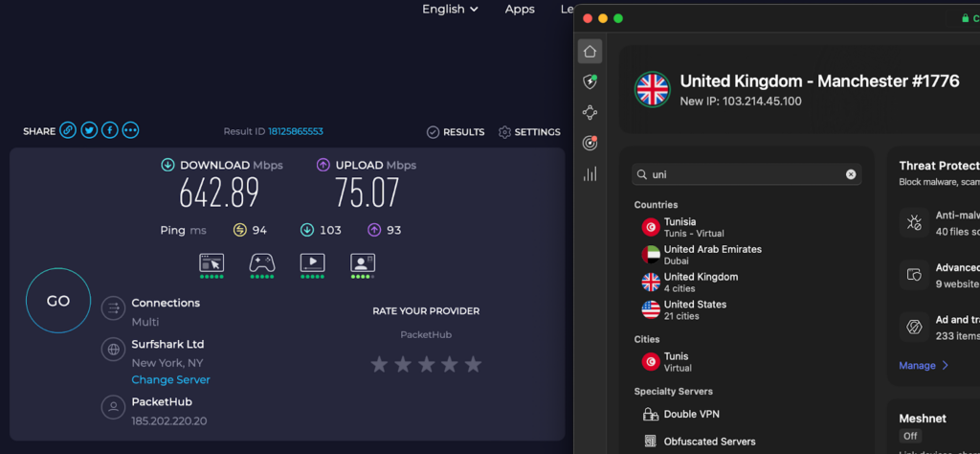Open Speedtest SETTINGS

529,132
